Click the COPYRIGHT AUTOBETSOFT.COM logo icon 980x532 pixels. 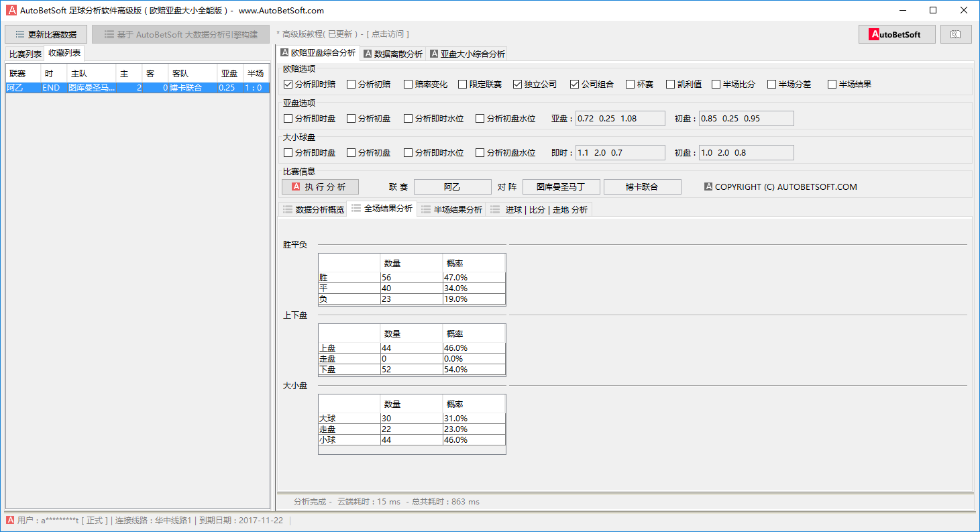click(x=708, y=187)
